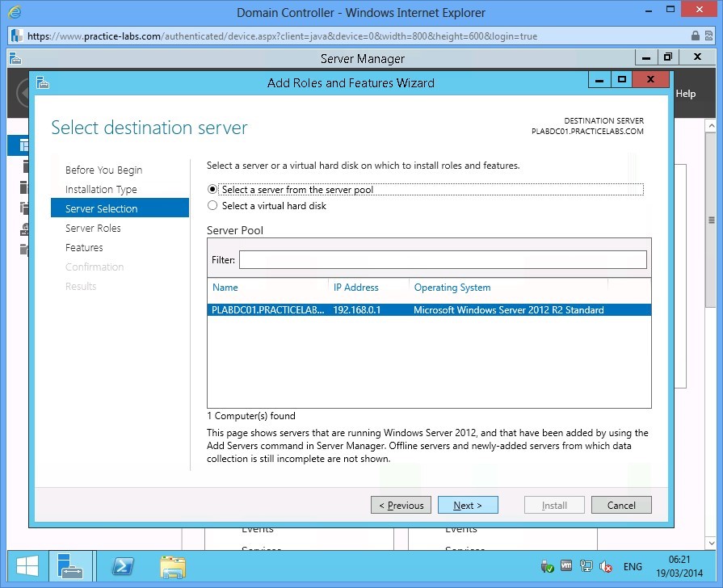Open the VMware Tools tray icon
723x588 pixels.
tap(566, 566)
